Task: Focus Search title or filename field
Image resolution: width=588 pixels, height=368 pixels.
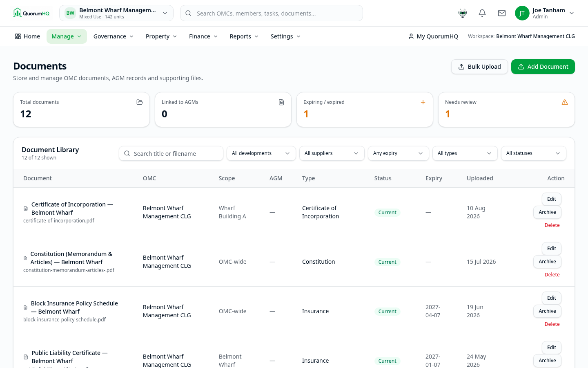Action: pyautogui.click(x=171, y=153)
